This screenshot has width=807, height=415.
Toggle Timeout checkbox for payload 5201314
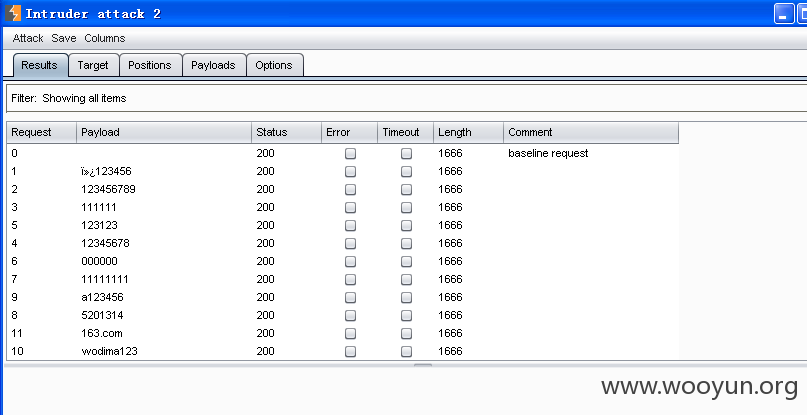click(x=407, y=316)
